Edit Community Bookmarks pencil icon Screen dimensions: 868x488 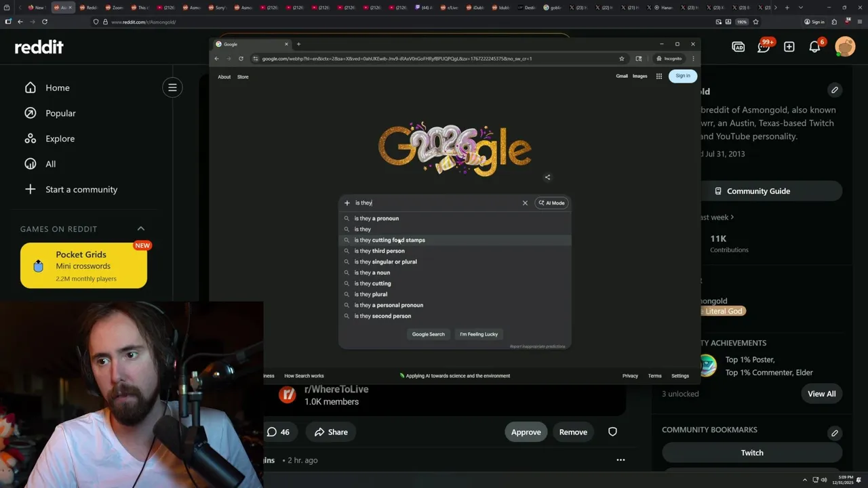(835, 432)
